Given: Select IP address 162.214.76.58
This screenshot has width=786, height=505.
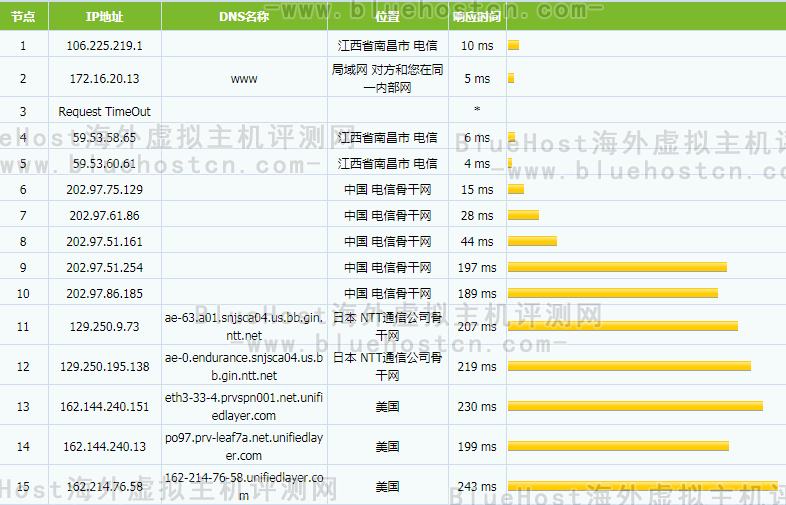Looking at the screenshot, I should tap(104, 487).
